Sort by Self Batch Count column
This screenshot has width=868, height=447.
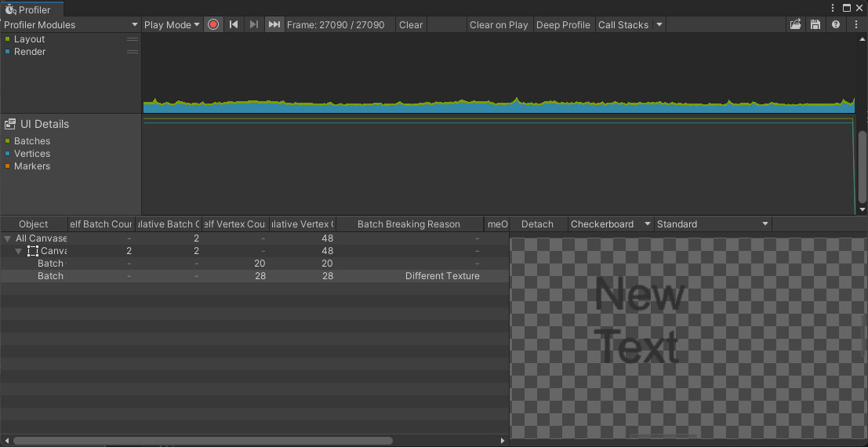pos(100,224)
